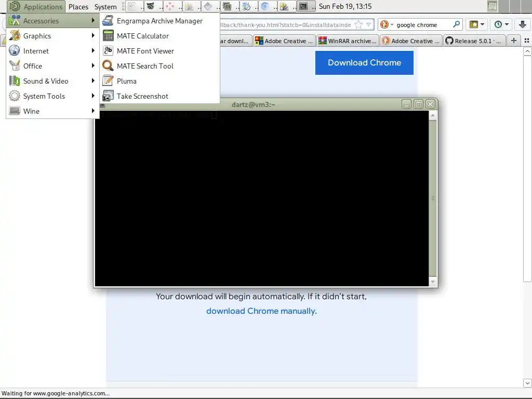This screenshot has height=399, width=532.
Task: Bookmark page with the star icon
Action: pyautogui.click(x=358, y=25)
